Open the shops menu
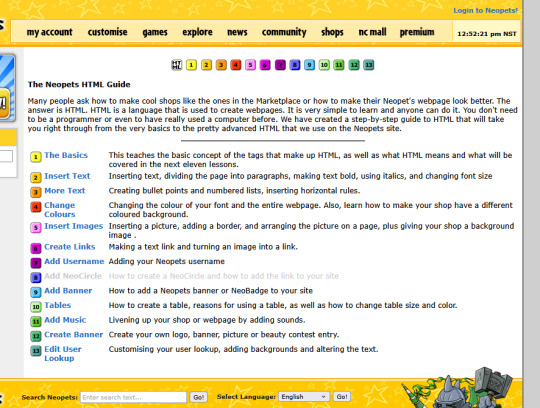This screenshot has width=540, height=408. click(332, 32)
